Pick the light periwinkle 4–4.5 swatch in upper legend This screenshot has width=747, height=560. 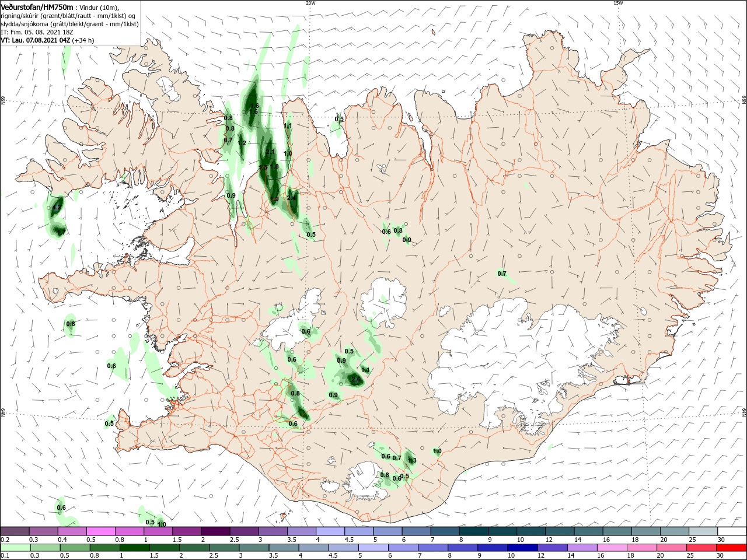(x=330, y=531)
